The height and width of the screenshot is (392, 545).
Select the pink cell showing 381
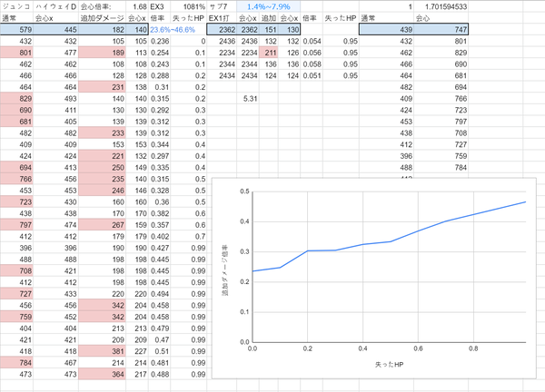coord(102,351)
